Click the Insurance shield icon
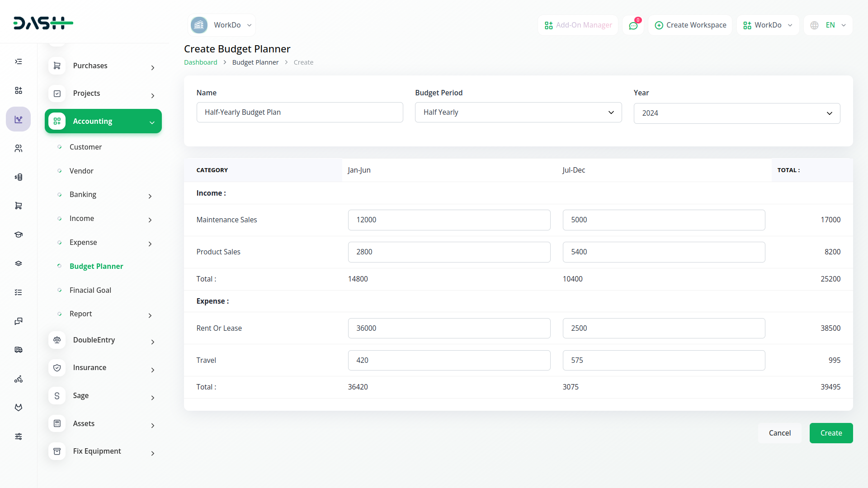The width and height of the screenshot is (868, 488). 57,368
